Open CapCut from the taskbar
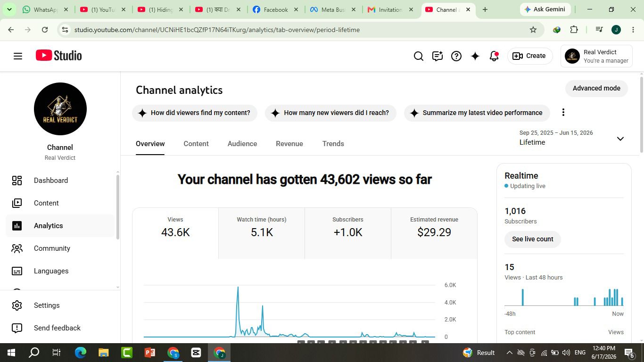 (196, 353)
